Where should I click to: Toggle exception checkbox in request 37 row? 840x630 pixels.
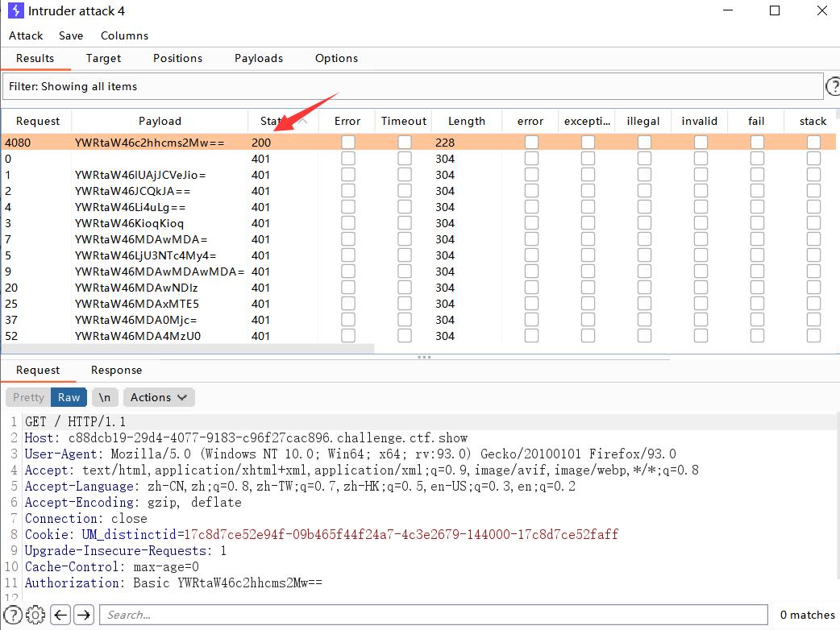coord(588,320)
